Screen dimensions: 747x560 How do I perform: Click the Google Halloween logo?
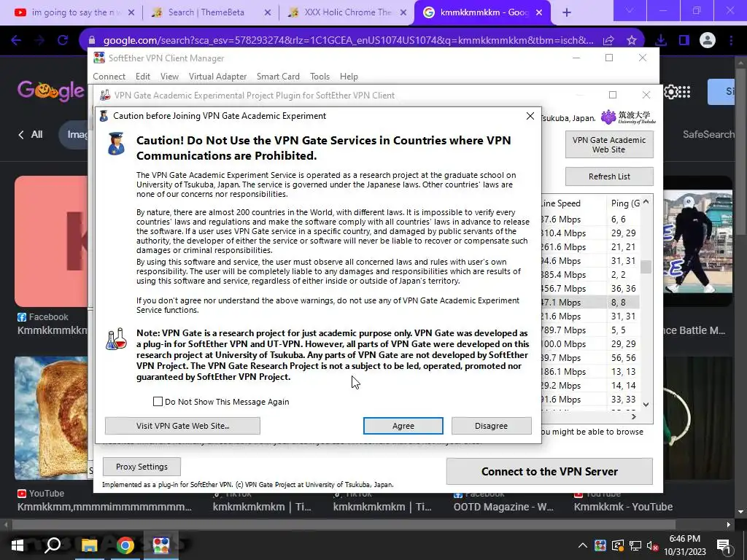51,91
